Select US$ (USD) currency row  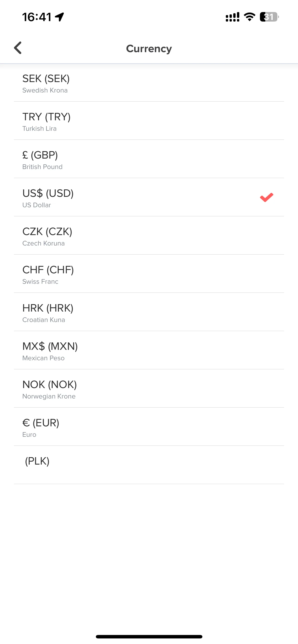tap(149, 197)
